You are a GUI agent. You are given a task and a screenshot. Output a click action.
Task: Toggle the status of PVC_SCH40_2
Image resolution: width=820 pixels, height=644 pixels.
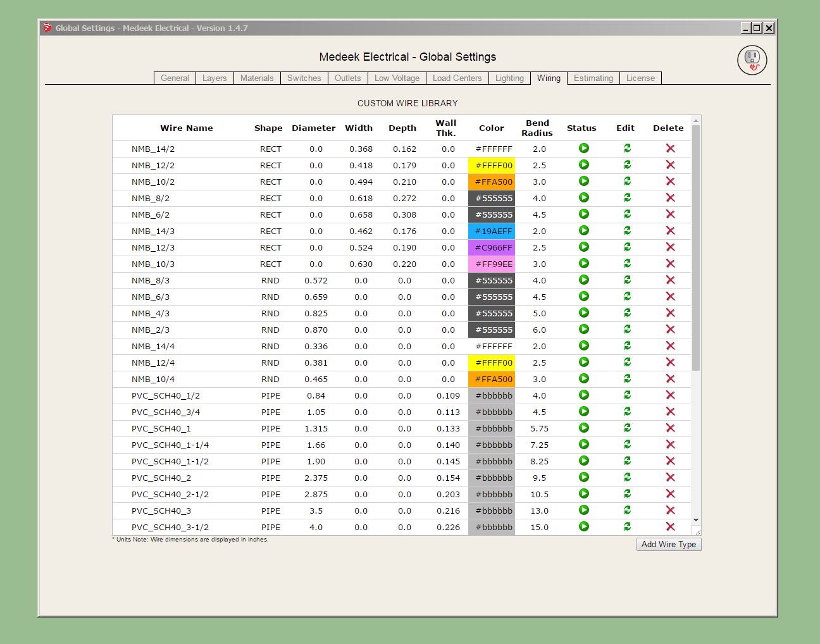tap(584, 477)
